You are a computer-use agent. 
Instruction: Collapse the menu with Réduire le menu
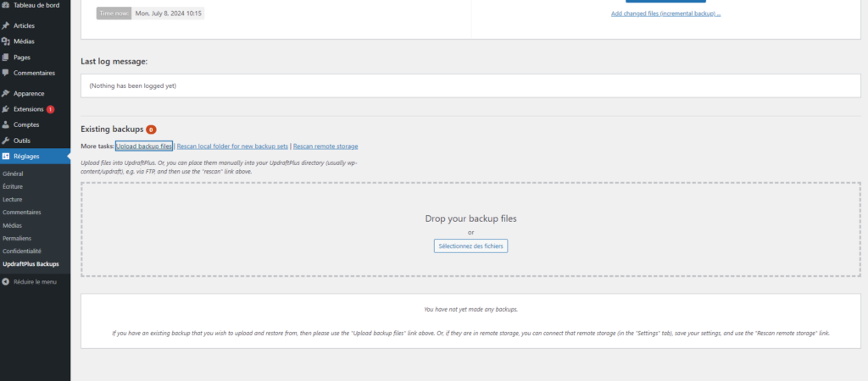pos(30,282)
